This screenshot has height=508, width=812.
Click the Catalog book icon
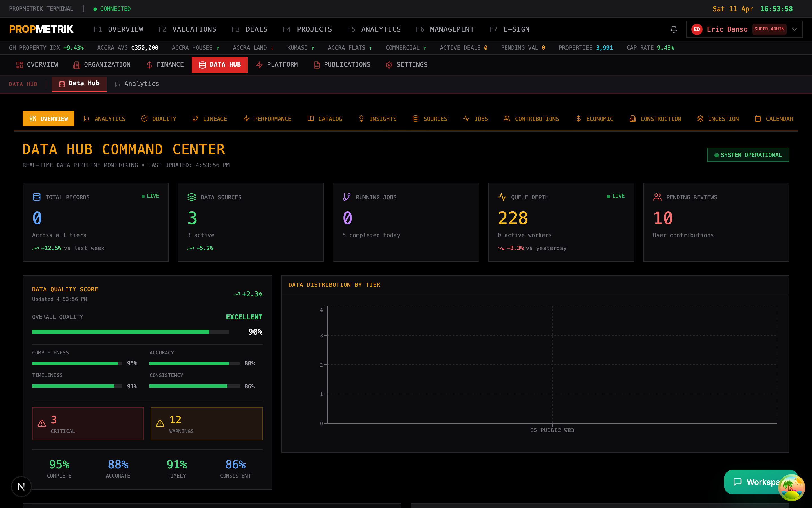(311, 119)
